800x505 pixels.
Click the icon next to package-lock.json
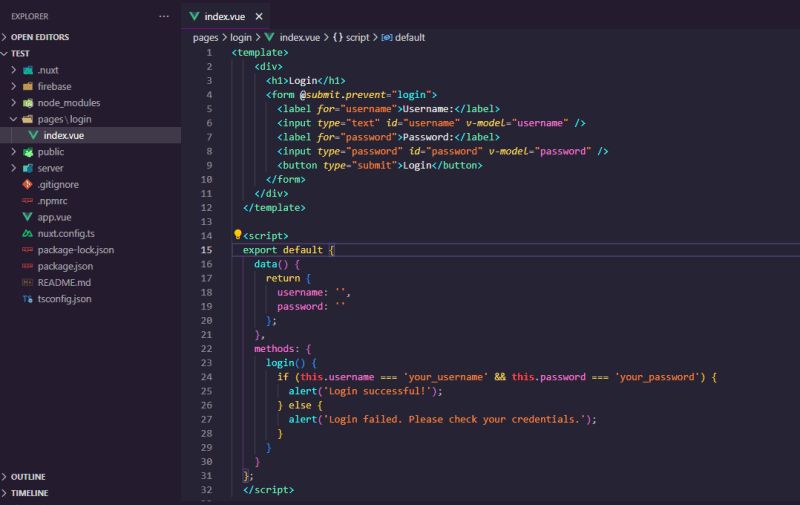pyautogui.click(x=28, y=249)
